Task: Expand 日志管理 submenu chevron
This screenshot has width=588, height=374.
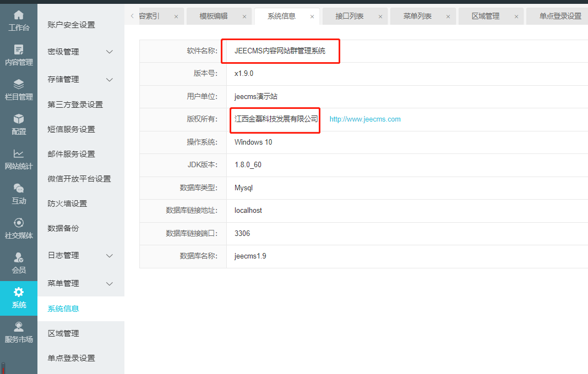Action: (110, 256)
